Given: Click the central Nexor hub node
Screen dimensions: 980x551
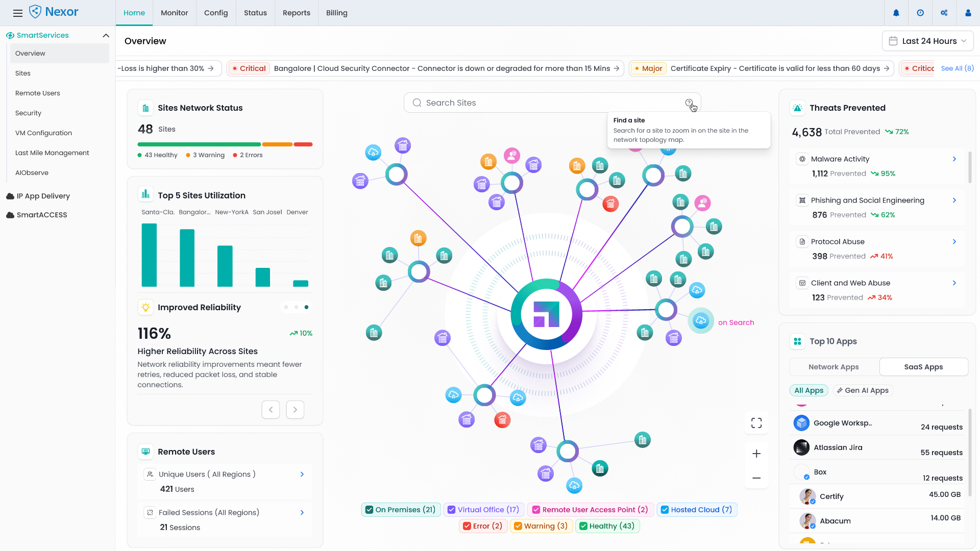Looking at the screenshot, I should [546, 314].
